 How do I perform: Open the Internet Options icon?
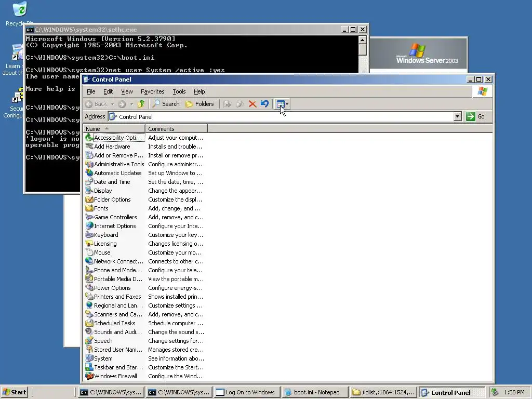89,225
